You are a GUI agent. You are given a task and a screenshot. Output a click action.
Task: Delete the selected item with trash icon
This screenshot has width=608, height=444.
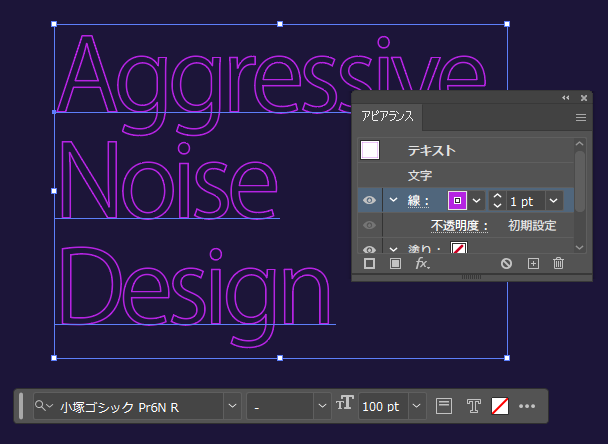pyautogui.click(x=559, y=263)
